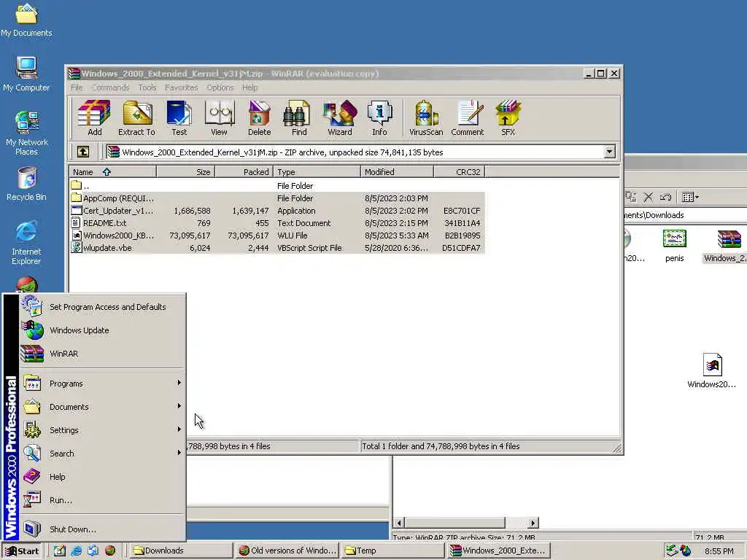Select the parent folder '..' row
Viewport: 747px width, 560px height.
[x=277, y=186]
